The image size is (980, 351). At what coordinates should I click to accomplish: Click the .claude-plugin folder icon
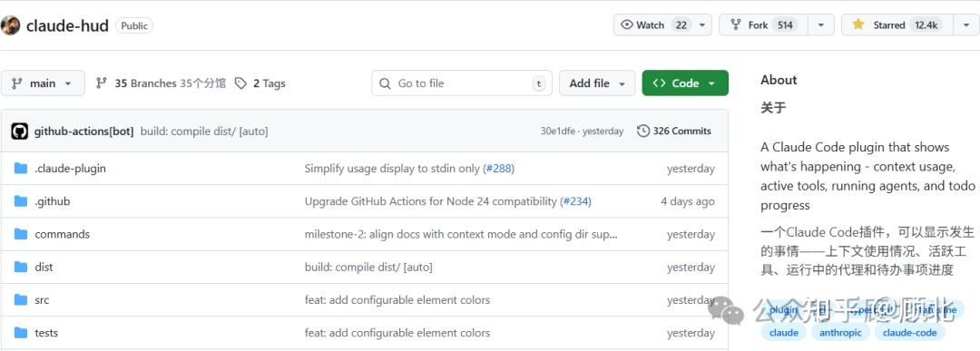21,169
